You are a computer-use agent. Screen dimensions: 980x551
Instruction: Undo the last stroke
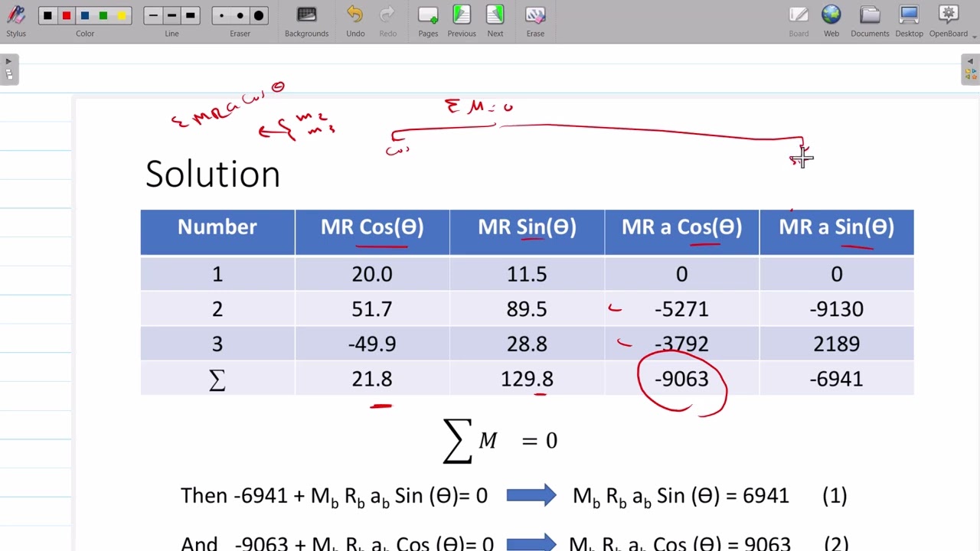355,21
